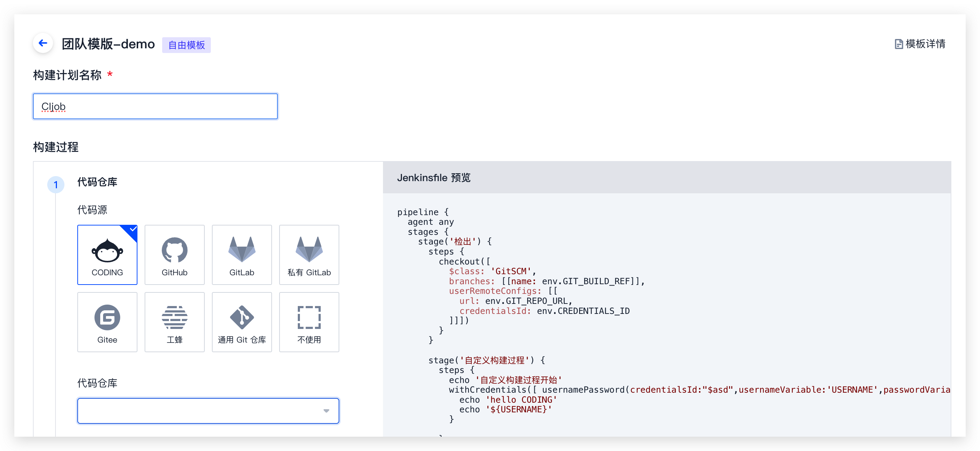Image resolution: width=980 pixels, height=451 pixels.
Task: Click the 团队模版-demo title
Action: tap(108, 44)
